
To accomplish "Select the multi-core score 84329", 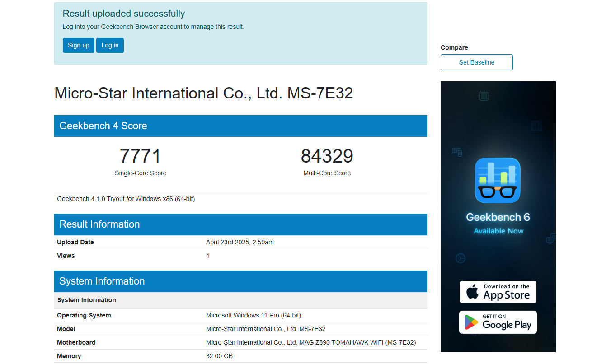I will point(327,156).
